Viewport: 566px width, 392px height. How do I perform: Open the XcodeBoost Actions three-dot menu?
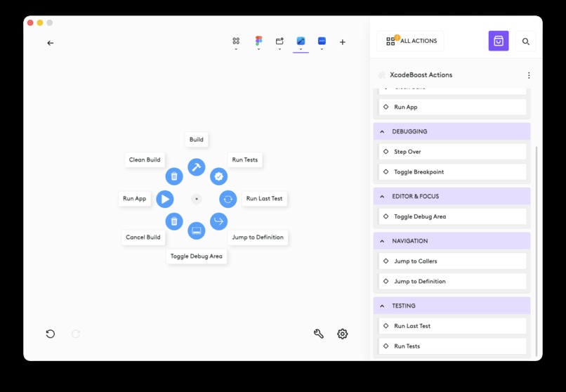click(529, 75)
